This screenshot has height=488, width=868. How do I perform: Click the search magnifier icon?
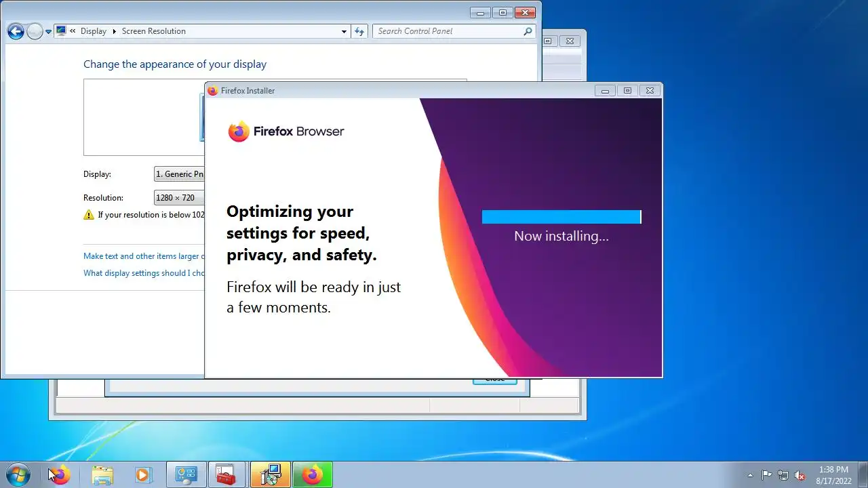tap(528, 31)
